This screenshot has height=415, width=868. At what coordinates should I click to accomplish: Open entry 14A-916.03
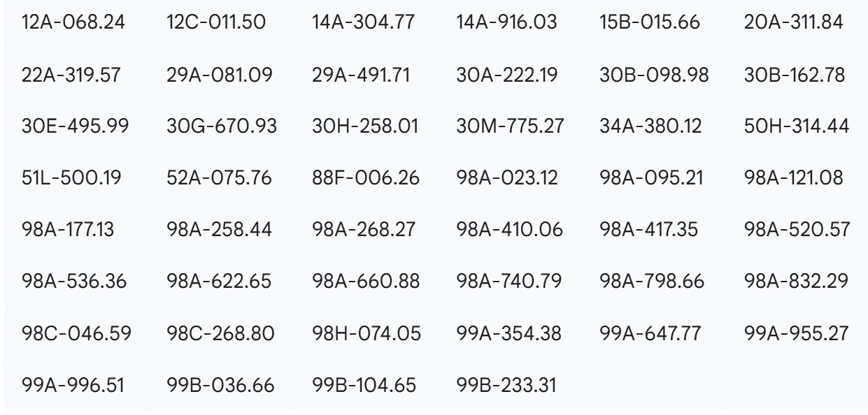coord(506,23)
